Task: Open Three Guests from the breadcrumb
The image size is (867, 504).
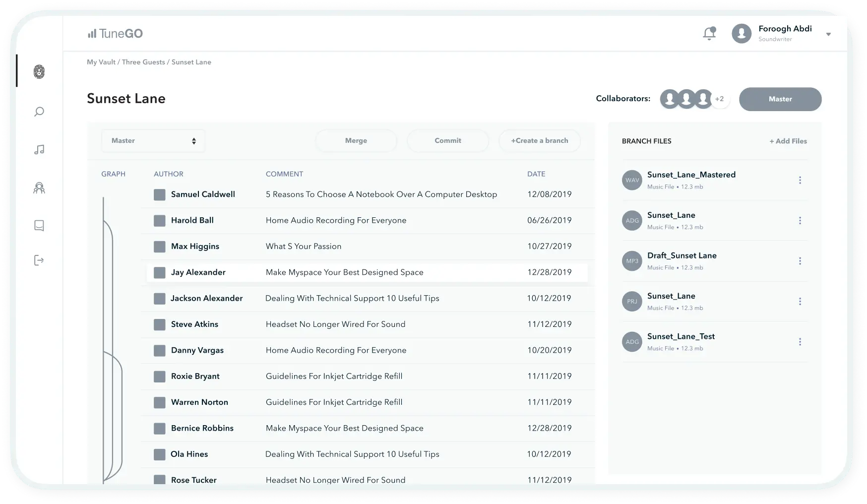Action: pyautogui.click(x=143, y=62)
